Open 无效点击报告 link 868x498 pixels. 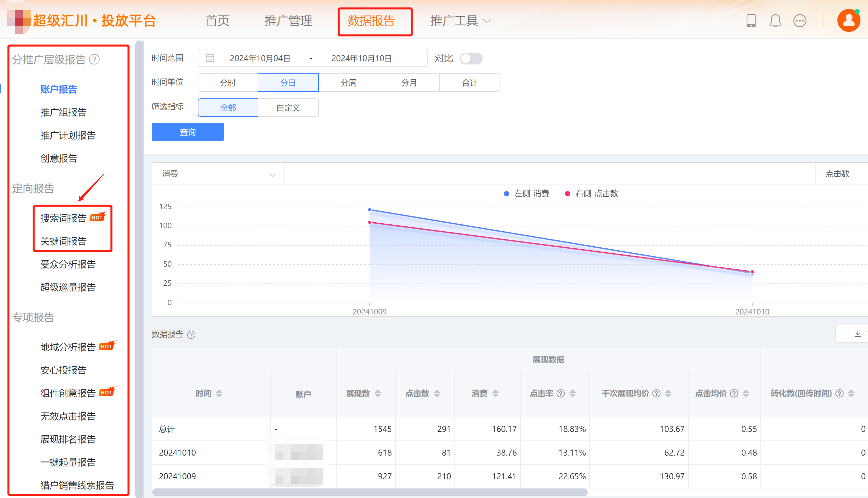[68, 416]
